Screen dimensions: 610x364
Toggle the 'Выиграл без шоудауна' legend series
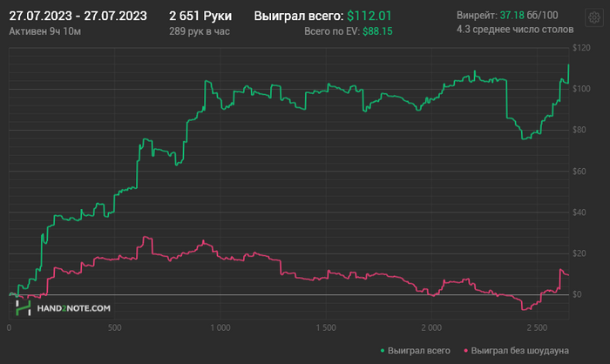click(516, 350)
